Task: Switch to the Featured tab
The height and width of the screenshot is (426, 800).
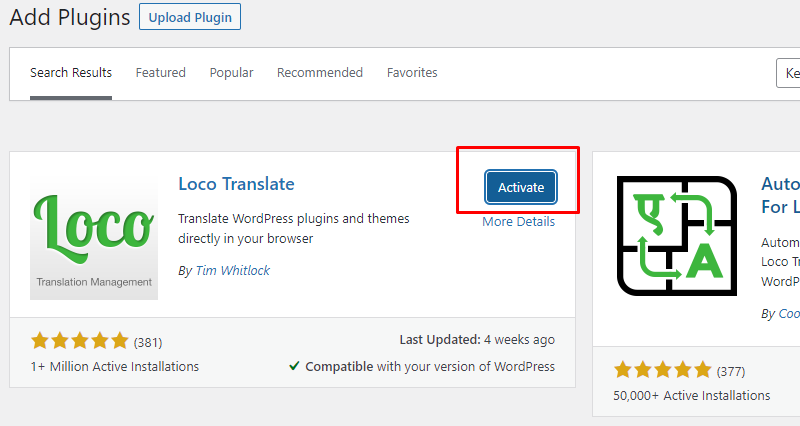Action: 161,73
